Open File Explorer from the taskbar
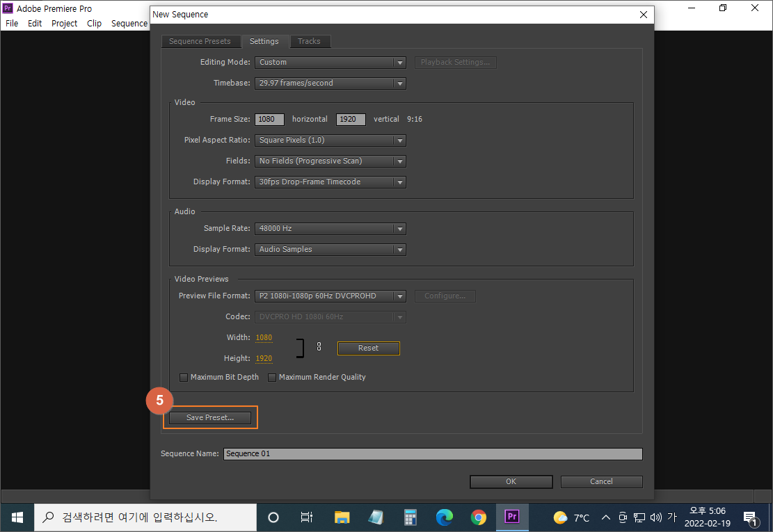The width and height of the screenshot is (773, 532). pos(342,517)
